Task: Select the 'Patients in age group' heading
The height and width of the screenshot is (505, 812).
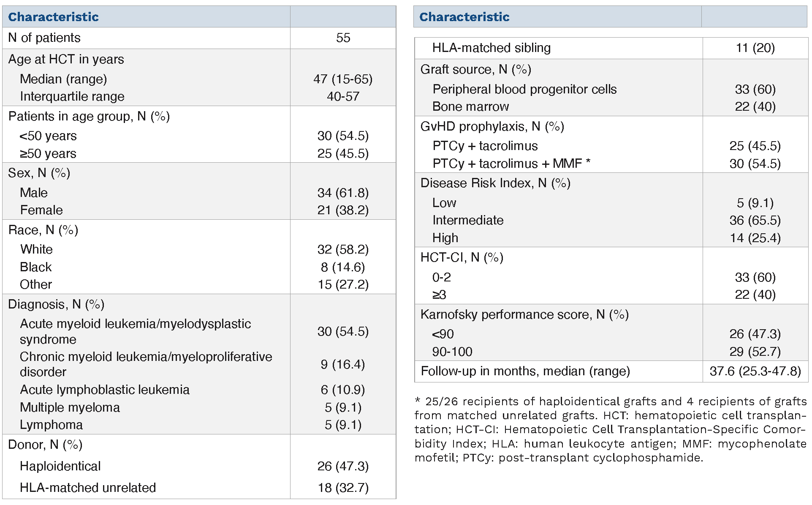Action: (x=89, y=116)
